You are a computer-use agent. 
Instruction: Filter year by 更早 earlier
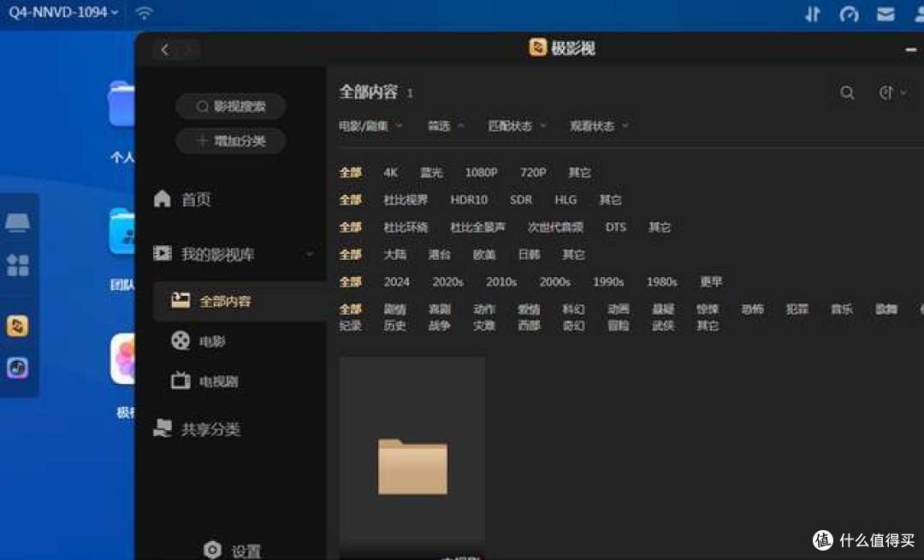pyautogui.click(x=711, y=281)
